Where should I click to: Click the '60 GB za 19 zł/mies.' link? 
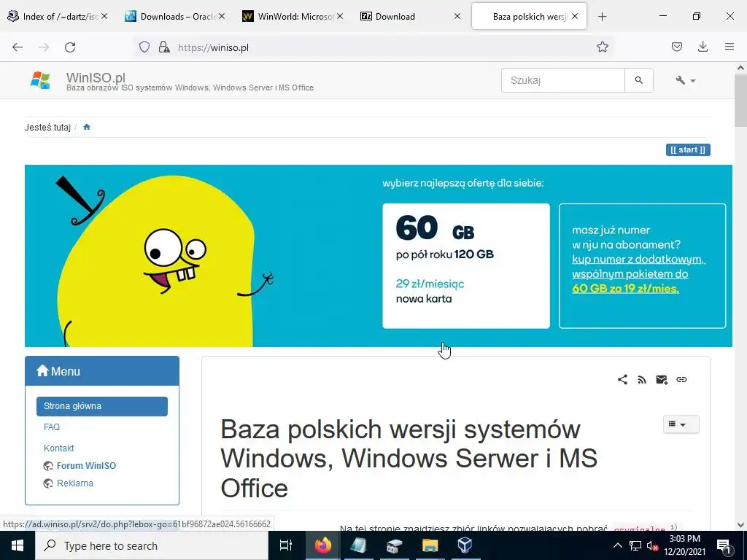625,289
